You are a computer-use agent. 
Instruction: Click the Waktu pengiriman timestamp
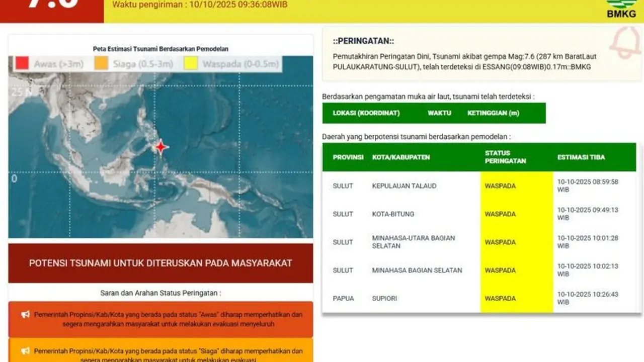tap(200, 5)
